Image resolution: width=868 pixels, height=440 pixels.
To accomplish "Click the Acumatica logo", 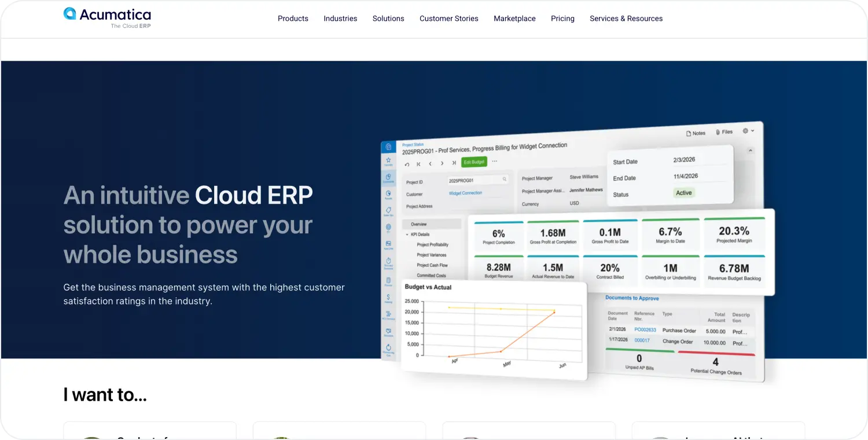I will click(107, 17).
